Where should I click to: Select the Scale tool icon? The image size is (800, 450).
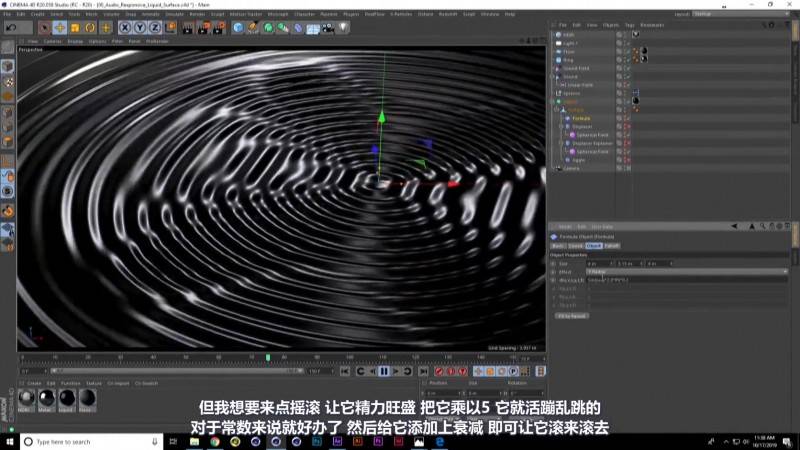[75, 27]
